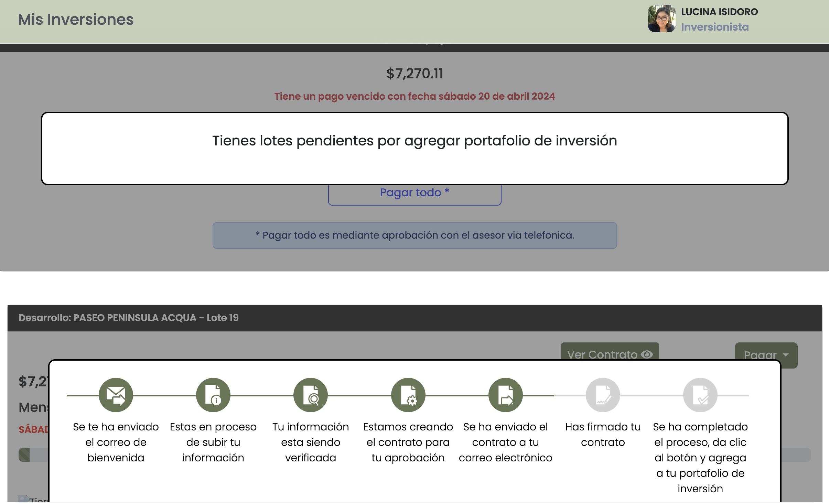Click the signed contract step icon
This screenshot has width=829, height=504.
[x=603, y=395]
